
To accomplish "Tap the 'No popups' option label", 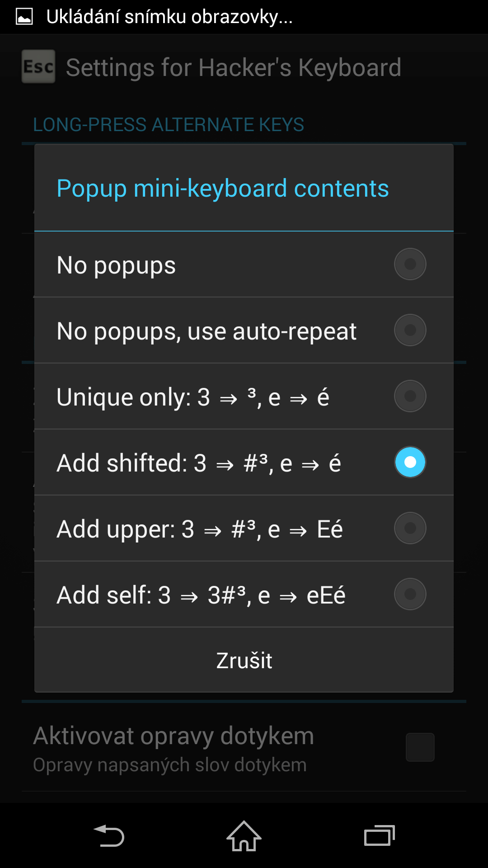I will [116, 265].
